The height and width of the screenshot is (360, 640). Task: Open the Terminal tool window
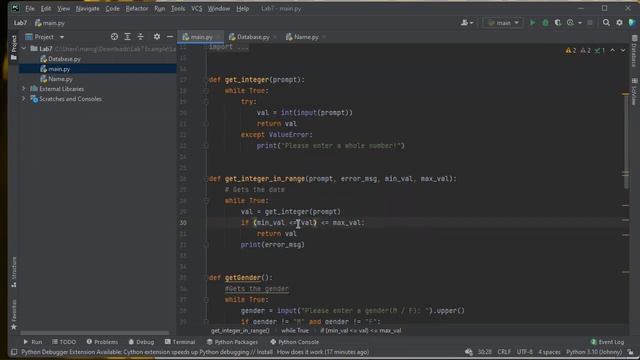(x=180, y=342)
